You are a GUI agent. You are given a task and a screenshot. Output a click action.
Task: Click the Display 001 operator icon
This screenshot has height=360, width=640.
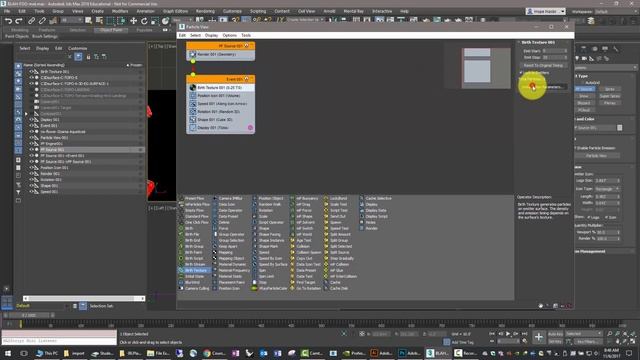(x=193, y=128)
